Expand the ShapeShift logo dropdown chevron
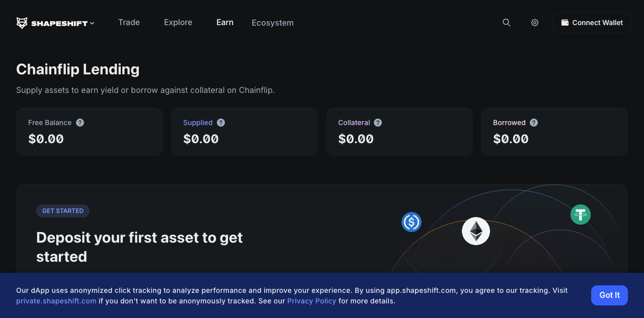The width and height of the screenshot is (644, 318). click(92, 23)
